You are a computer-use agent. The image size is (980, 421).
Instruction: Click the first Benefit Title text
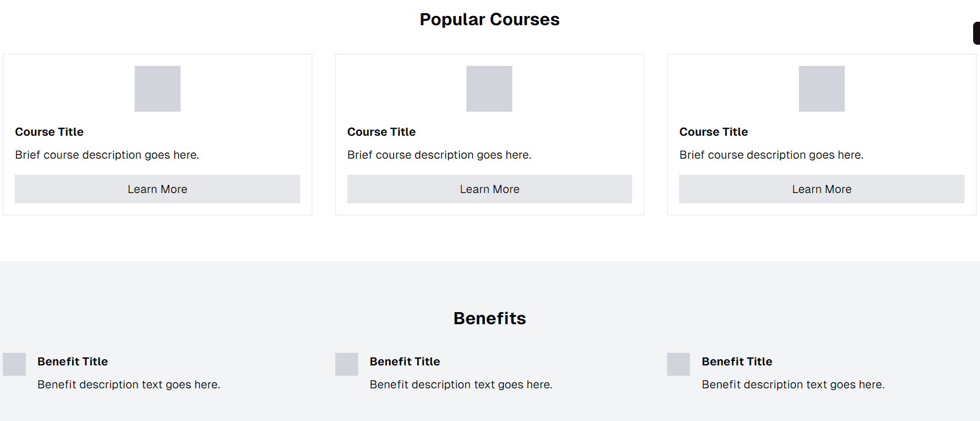[73, 361]
